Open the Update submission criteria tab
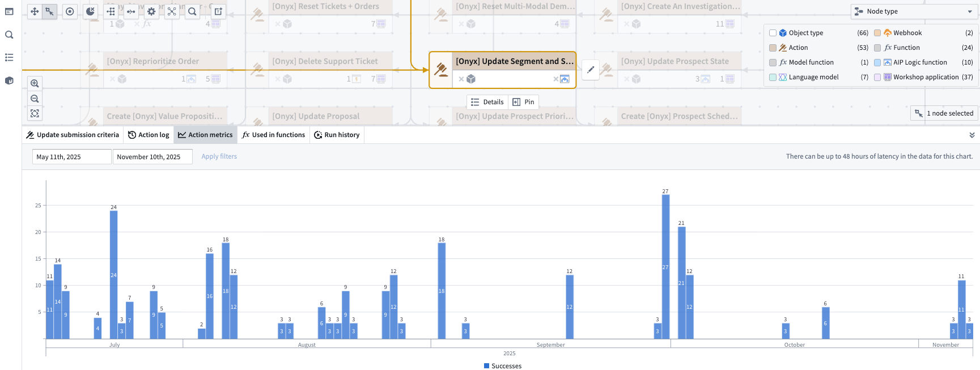 (73, 135)
